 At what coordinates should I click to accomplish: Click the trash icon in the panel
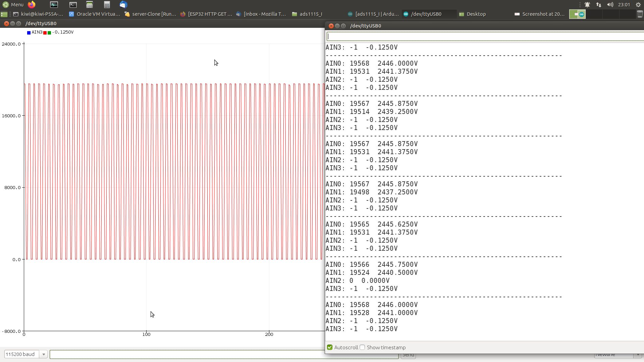(x=640, y=14)
